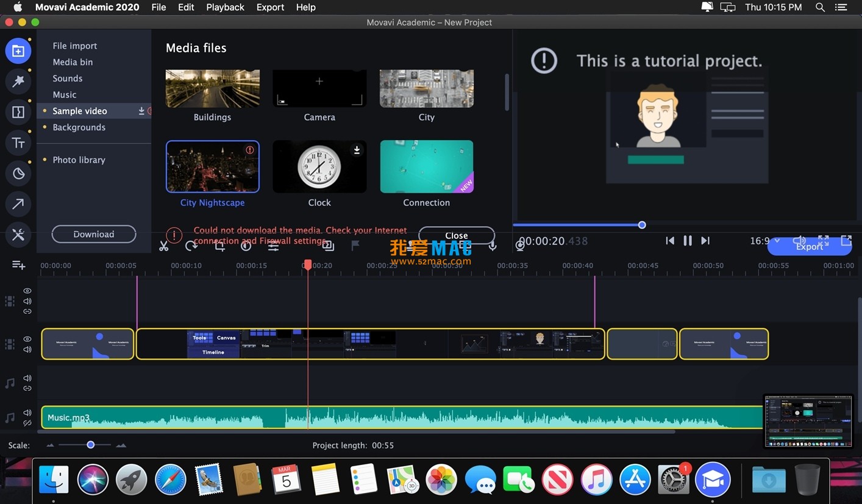This screenshot has width=862, height=504.
Task: Click the red timeline playhead marker
Action: 308,264
